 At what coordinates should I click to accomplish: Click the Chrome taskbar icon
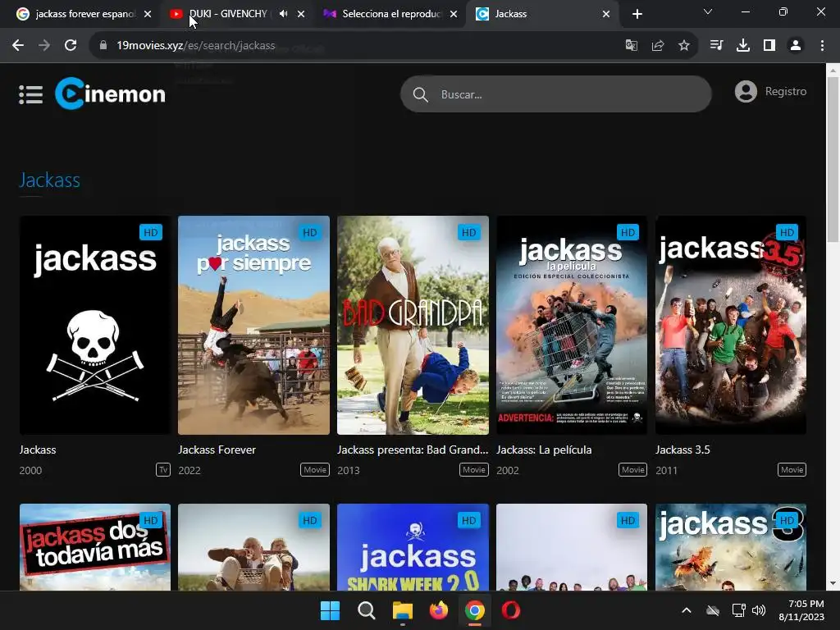[475, 610]
